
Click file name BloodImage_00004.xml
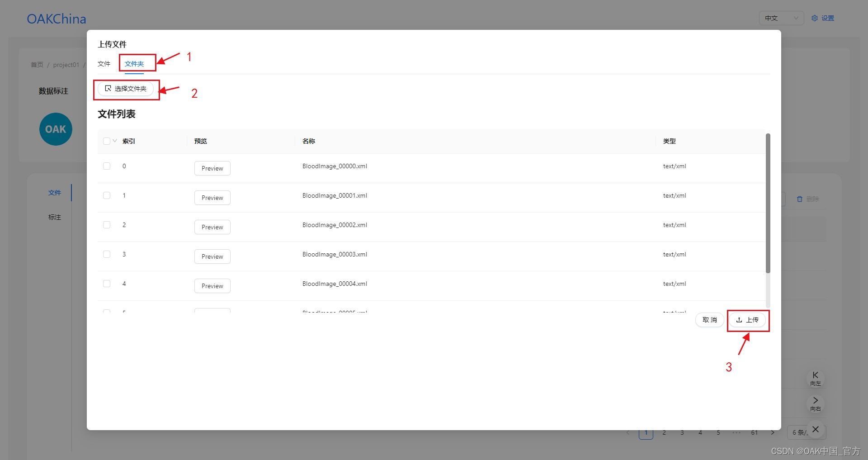335,284
